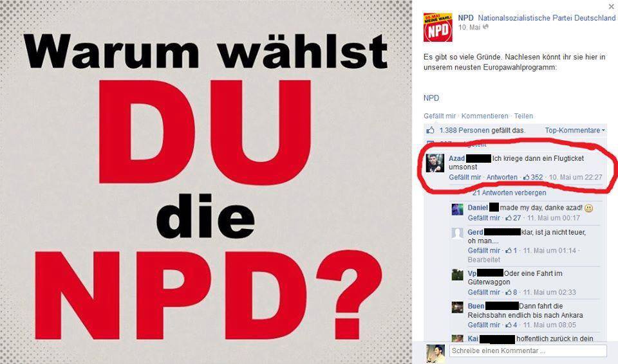Click Gerd's blank profile avatar
The width and height of the screenshot is (618, 364).
tap(457, 233)
